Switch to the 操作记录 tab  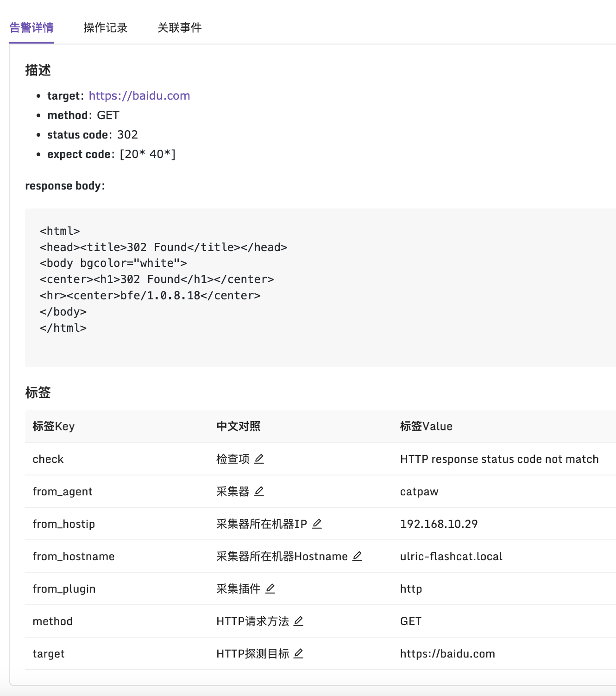[105, 28]
